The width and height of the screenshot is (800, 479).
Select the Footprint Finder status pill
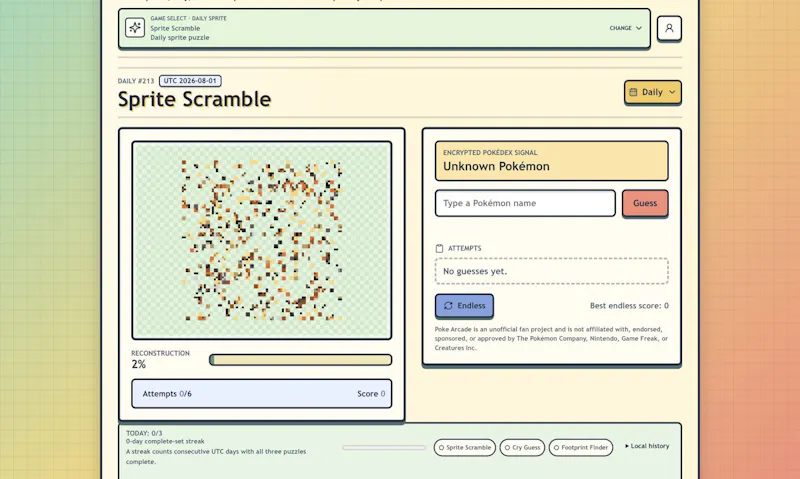point(581,447)
